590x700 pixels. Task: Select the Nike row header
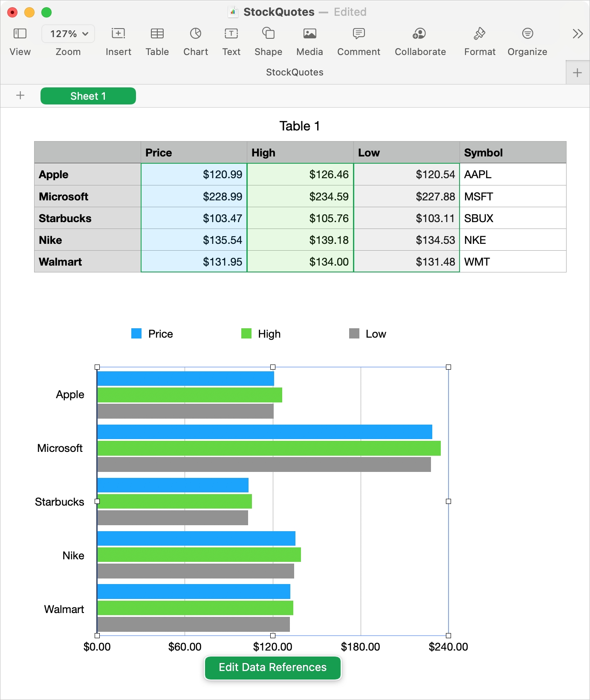point(88,240)
